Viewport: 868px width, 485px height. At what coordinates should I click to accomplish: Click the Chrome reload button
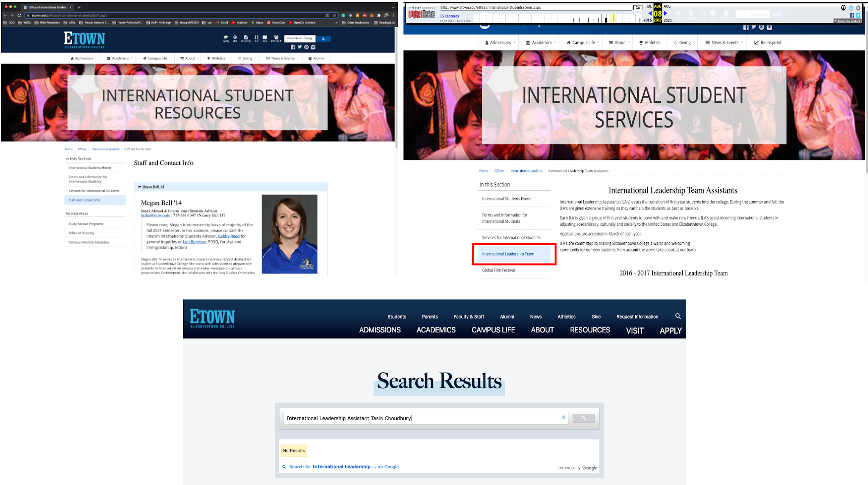[19, 15]
